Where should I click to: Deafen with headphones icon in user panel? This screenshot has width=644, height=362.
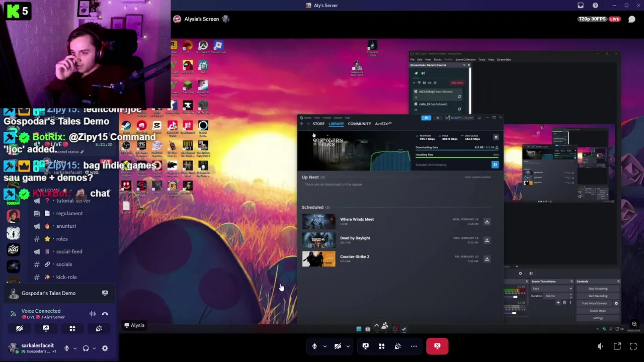[86, 348]
